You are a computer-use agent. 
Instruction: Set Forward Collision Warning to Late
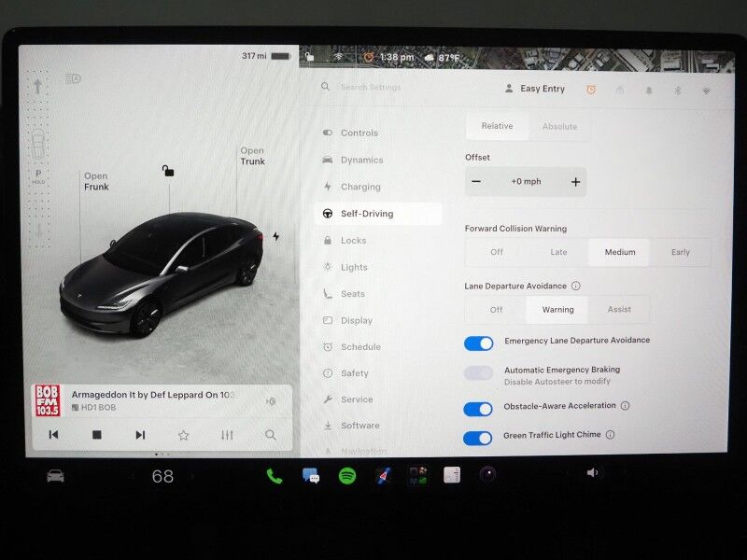click(558, 252)
